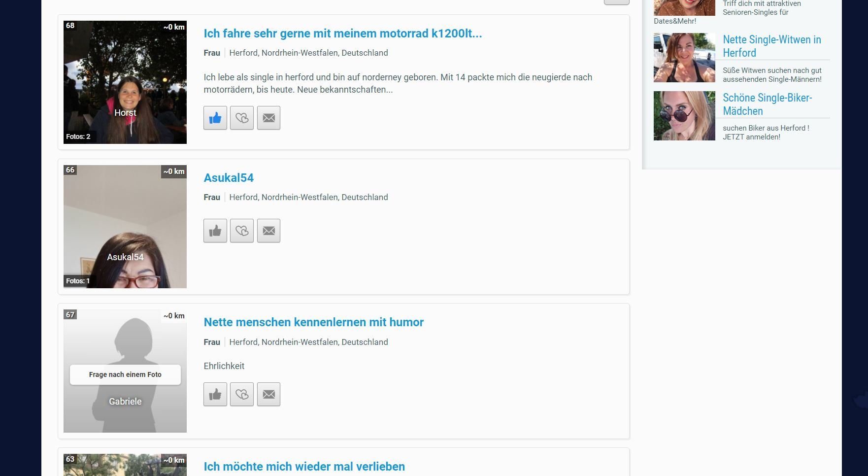Give Asukal54 a thumbs-up like
Image resolution: width=868 pixels, height=476 pixels.
(215, 231)
